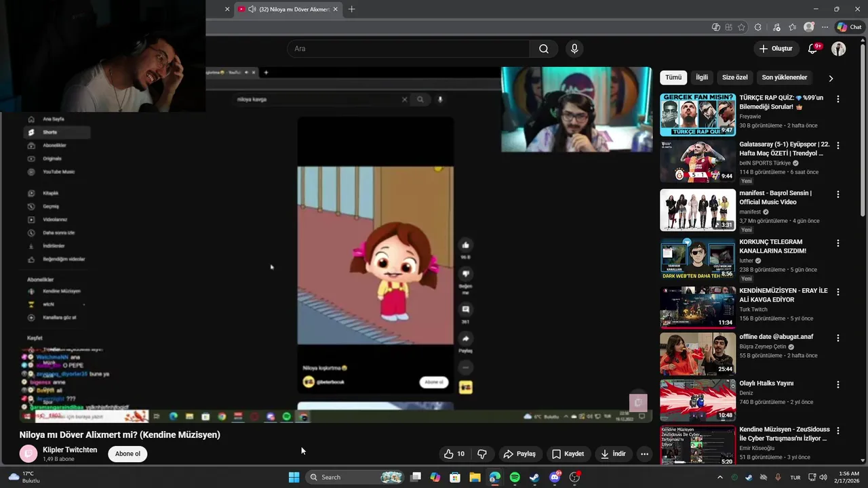Open Olaylı Htalks Yayını title

[766, 384]
